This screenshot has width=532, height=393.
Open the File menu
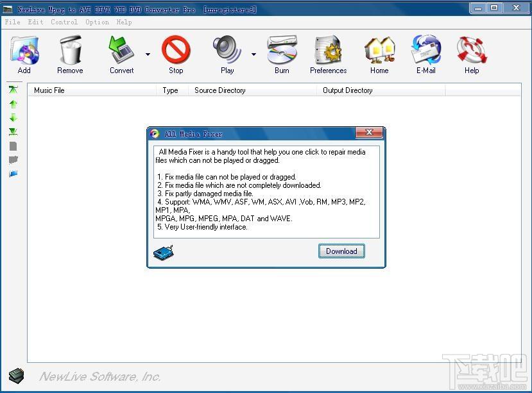coord(13,22)
